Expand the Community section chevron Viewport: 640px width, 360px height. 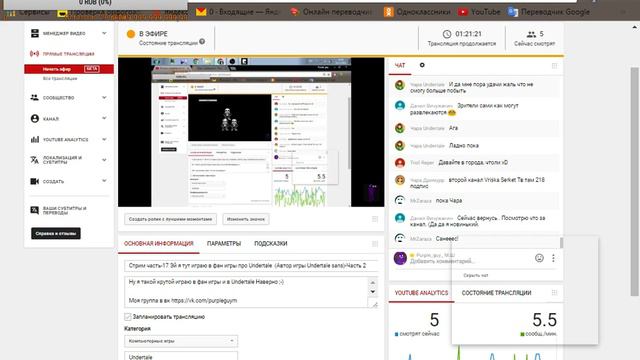click(x=104, y=98)
